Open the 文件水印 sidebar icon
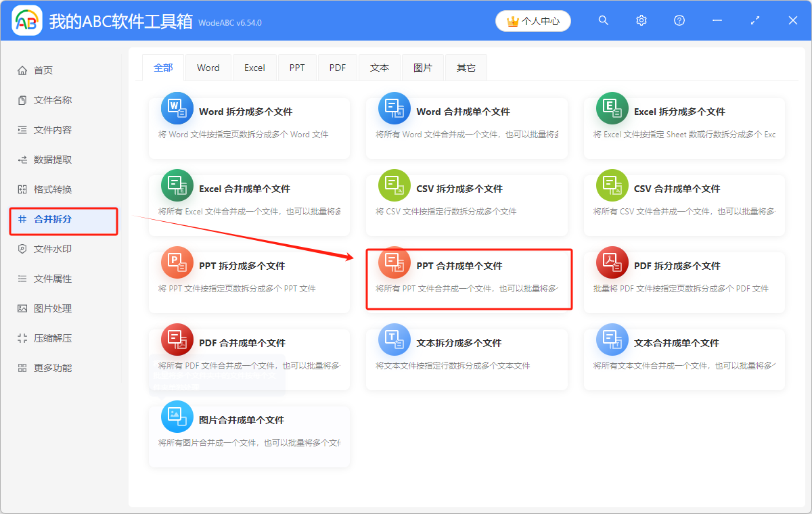The height and width of the screenshot is (514, 812). point(21,248)
